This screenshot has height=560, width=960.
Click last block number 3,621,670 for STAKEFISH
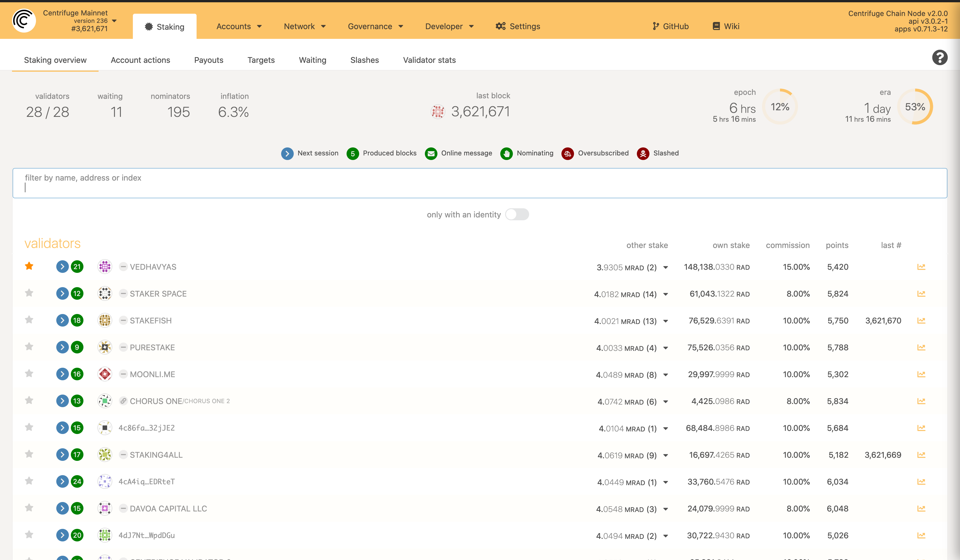tap(883, 321)
